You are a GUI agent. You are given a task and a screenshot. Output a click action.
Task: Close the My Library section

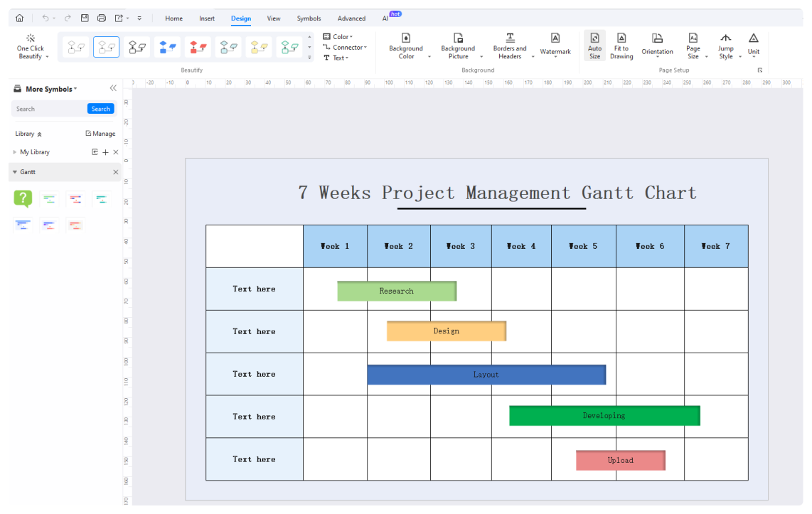coord(115,152)
